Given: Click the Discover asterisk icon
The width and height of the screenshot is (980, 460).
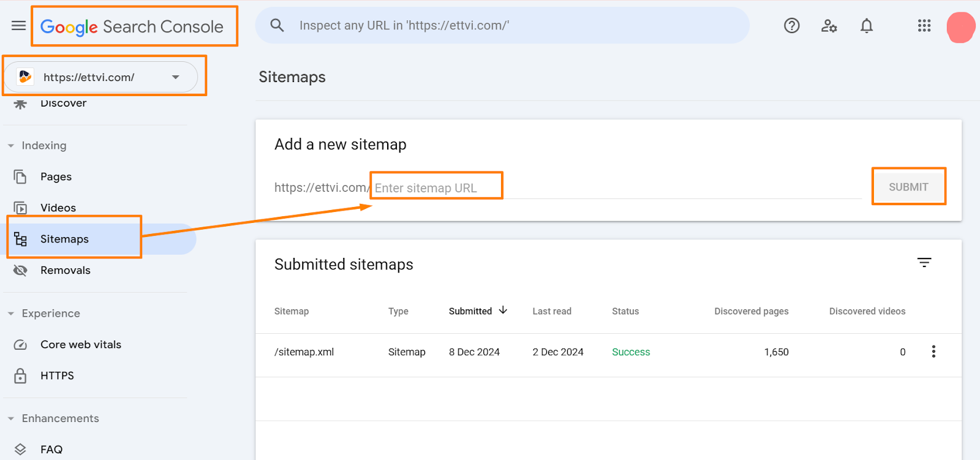Looking at the screenshot, I should 20,104.
